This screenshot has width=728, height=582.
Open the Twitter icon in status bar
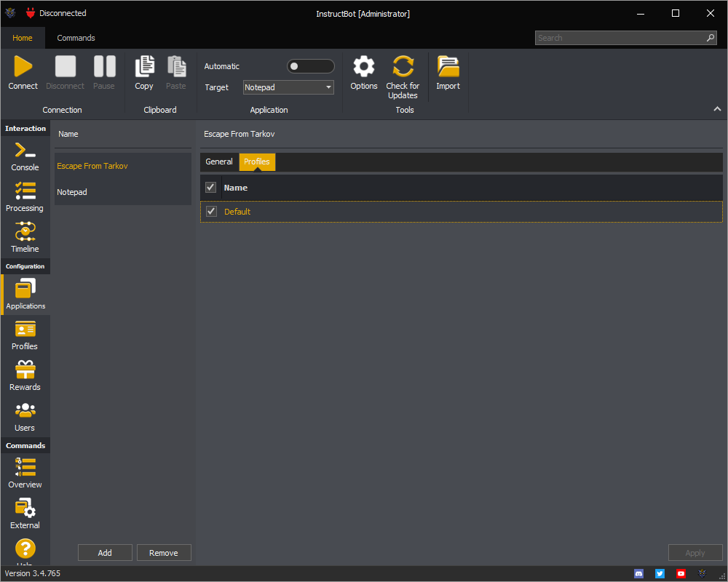click(x=660, y=574)
